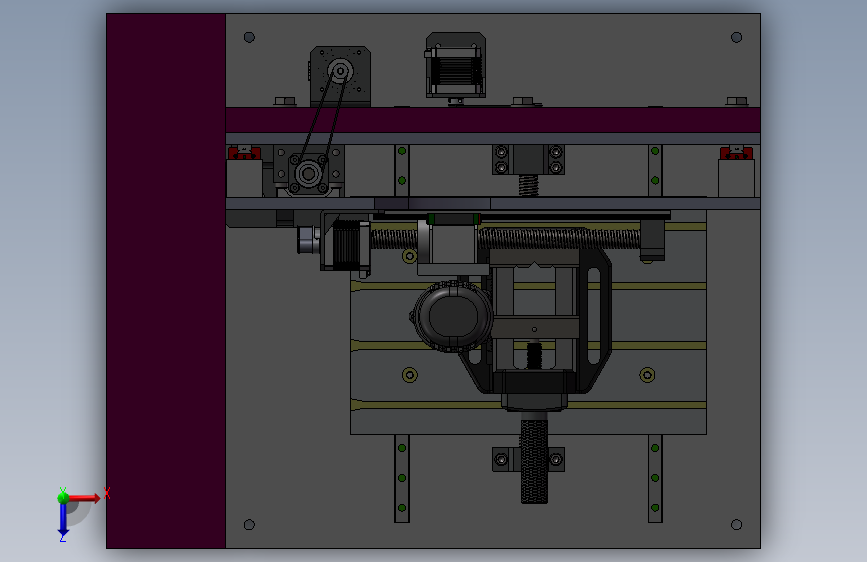The height and width of the screenshot is (562, 867).
Task: Click the green Y axis ball on triad
Action: point(63,497)
